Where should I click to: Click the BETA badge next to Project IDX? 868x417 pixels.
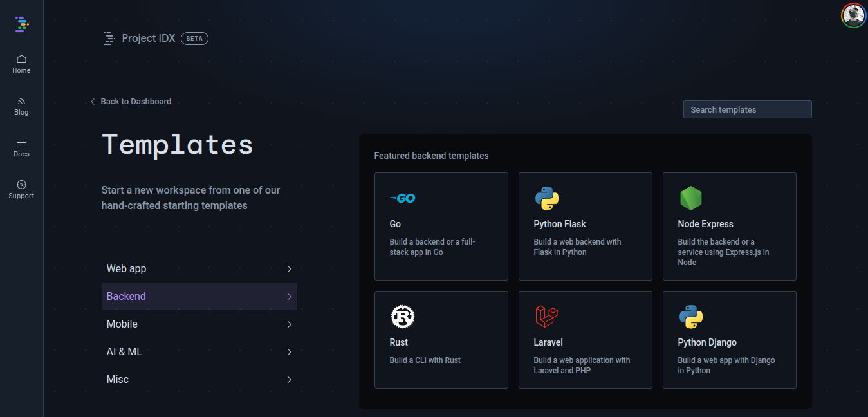click(x=194, y=38)
